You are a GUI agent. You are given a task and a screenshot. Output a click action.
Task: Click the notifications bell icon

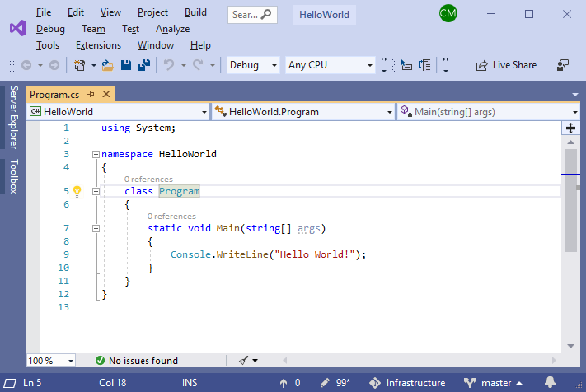(550, 382)
